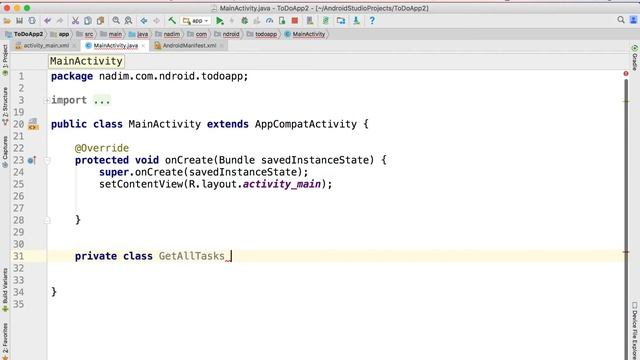
Task: Click the ToDoApp2 breadcrumb
Action: tap(24, 34)
